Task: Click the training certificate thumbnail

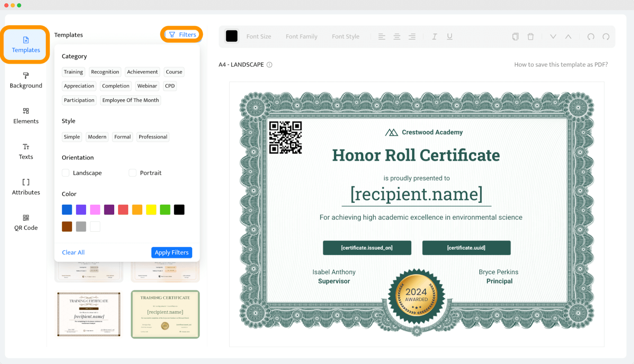Action: [88, 314]
